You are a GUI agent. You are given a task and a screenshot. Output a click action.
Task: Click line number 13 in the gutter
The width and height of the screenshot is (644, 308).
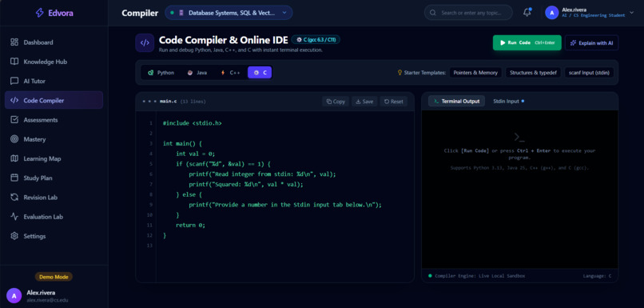pyautogui.click(x=149, y=246)
